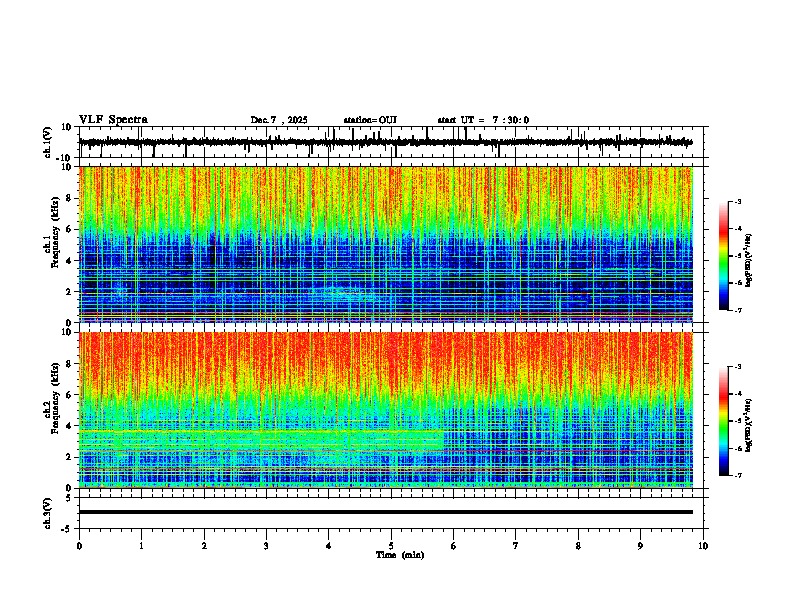Click the ch.2 spectrogram color scale bar
Screen dimensions: 792x612
click(724, 421)
